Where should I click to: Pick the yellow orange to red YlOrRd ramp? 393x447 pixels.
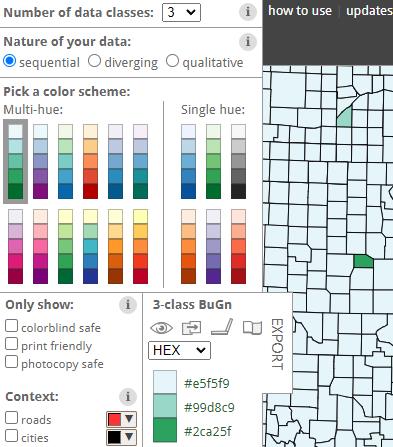[x=140, y=247]
